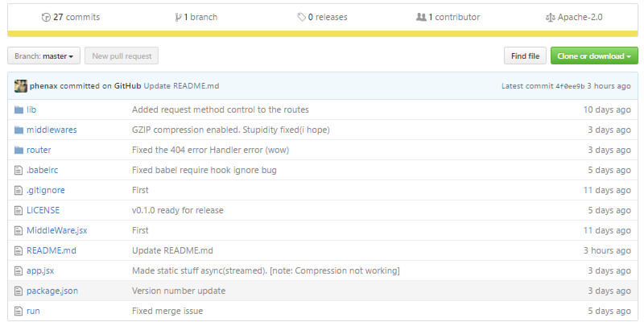Open the README.md row's commit message
The width and height of the screenshot is (644, 322).
172,250
